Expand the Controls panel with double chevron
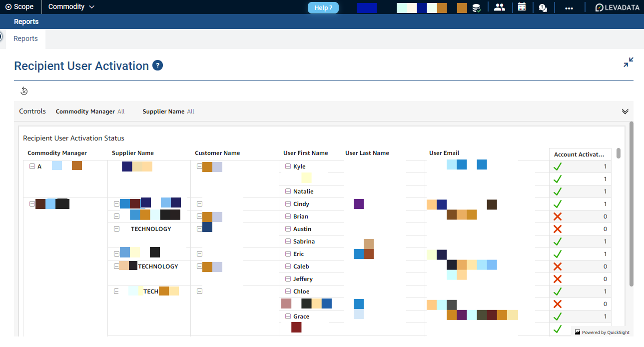The width and height of the screenshot is (644, 347). click(625, 111)
